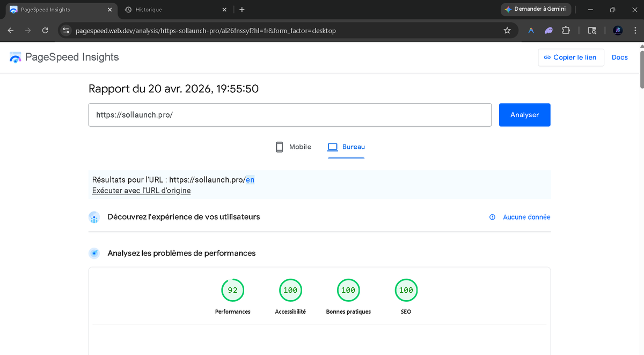
Task: Click the user experience section icon
Action: click(x=94, y=218)
